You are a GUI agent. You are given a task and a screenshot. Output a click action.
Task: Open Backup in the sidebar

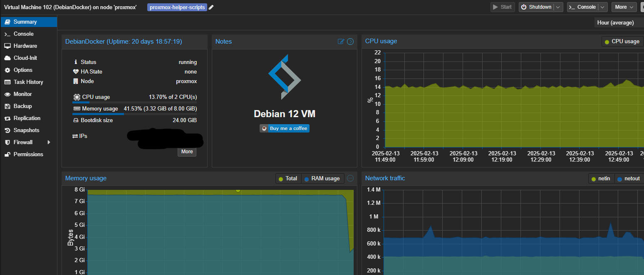click(29, 106)
